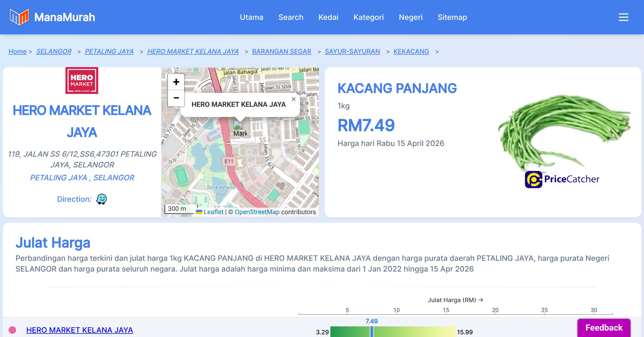Navigate to Sitemap page
The width and height of the screenshot is (644, 337).
452,17
